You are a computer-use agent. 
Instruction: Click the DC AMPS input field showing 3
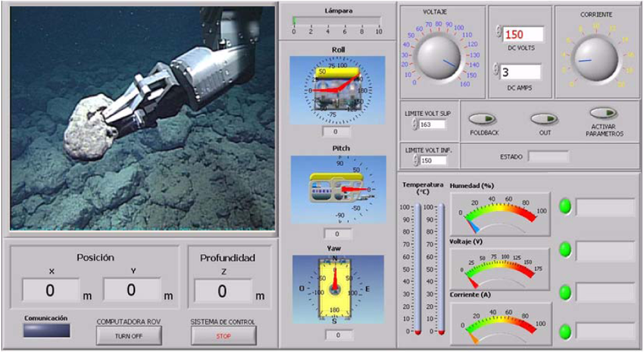521,72
